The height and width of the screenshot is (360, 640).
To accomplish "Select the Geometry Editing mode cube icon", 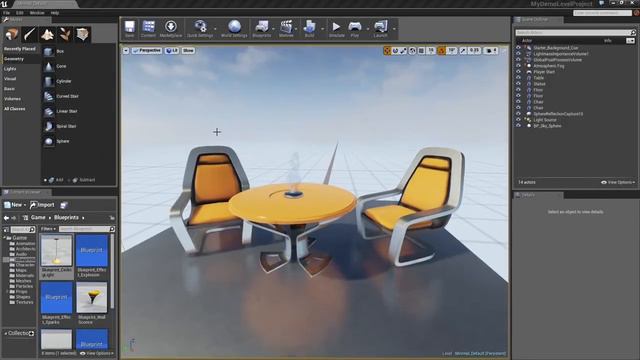I will (82, 34).
